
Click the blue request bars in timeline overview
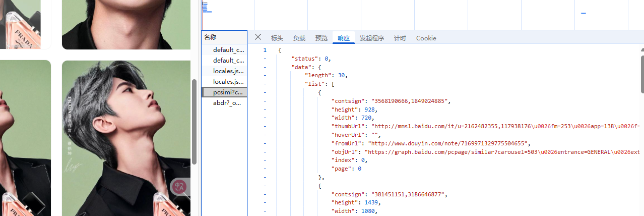point(207,7)
